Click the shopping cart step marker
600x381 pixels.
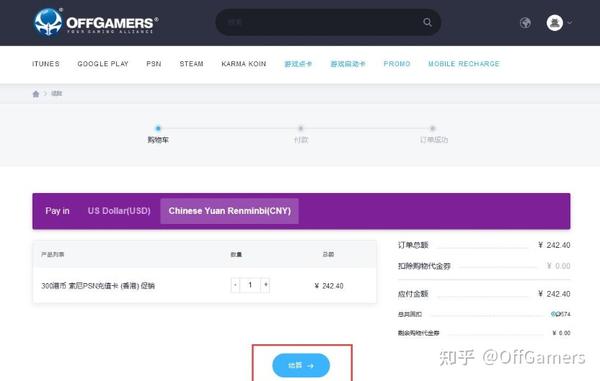pos(158,129)
